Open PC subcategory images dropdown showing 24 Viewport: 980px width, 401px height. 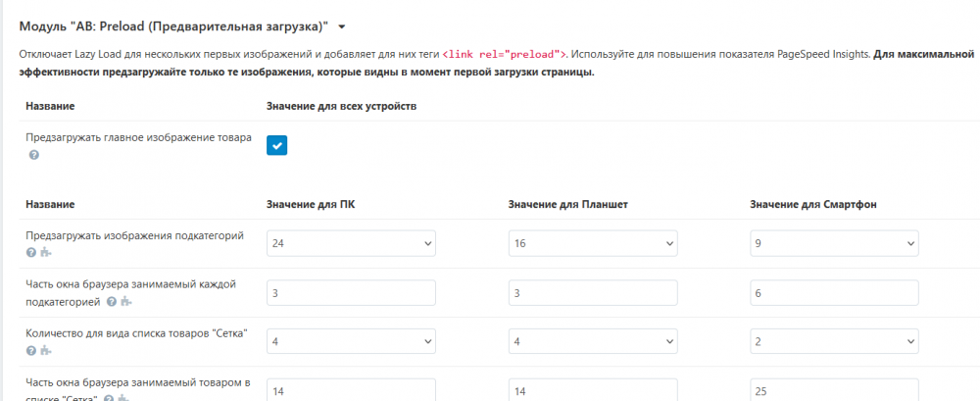[x=351, y=243]
